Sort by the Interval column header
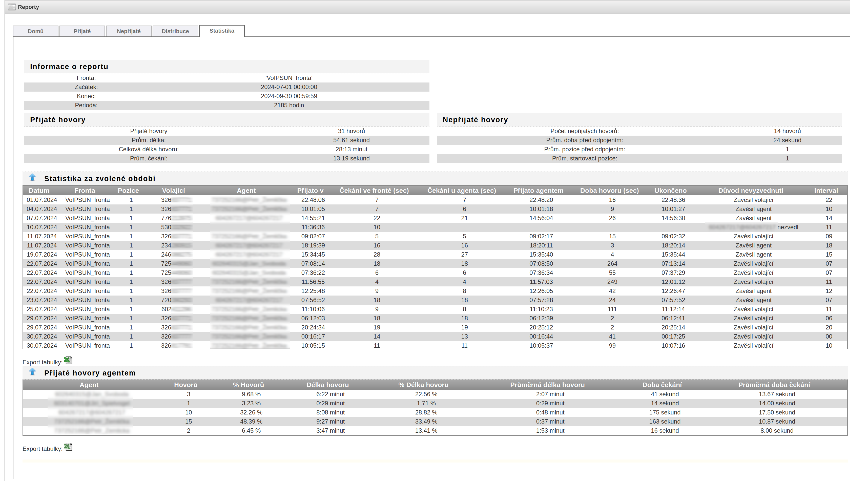 (x=826, y=191)
